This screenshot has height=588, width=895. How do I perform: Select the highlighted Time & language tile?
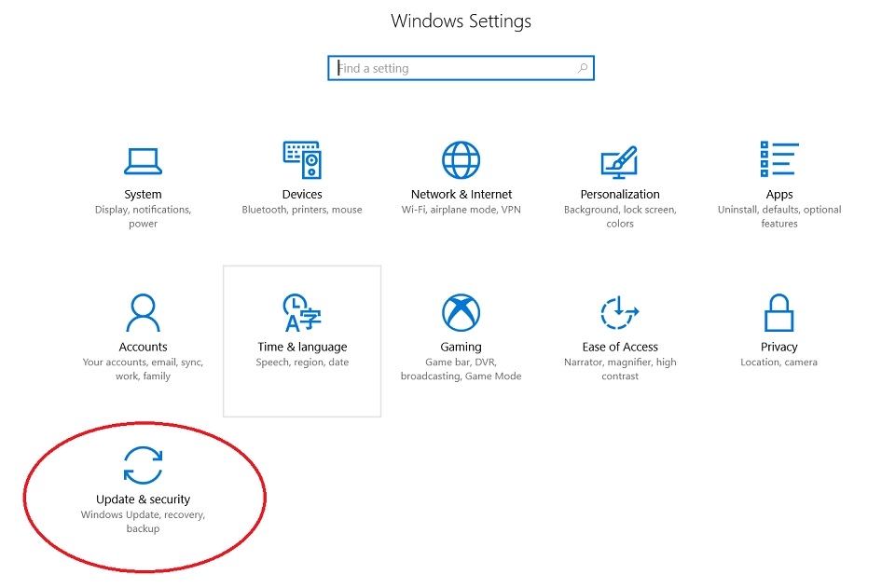click(x=302, y=341)
